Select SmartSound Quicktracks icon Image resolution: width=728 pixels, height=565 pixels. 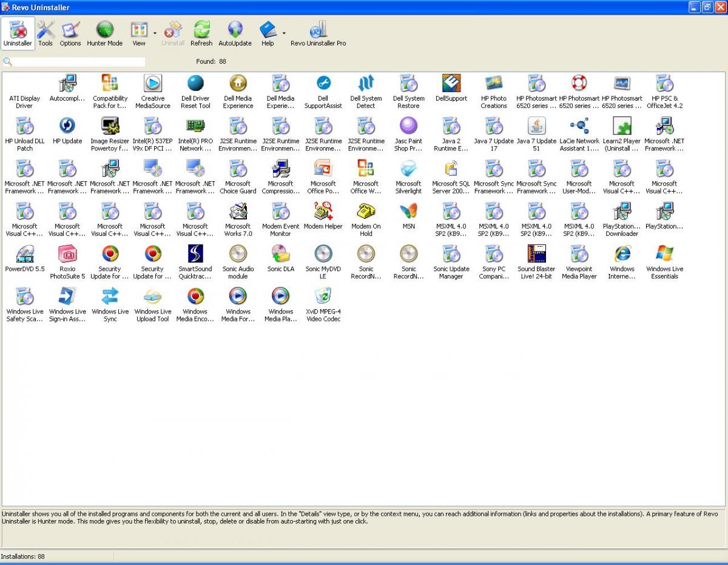tap(195, 253)
